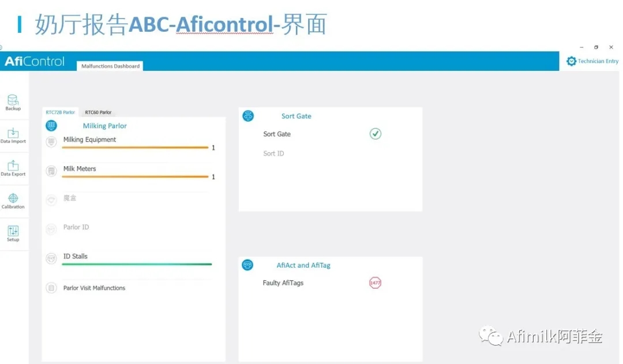This screenshot has height=364, width=623.
Task: Click the greyed-out 魔盒 label
Action: [x=70, y=198]
